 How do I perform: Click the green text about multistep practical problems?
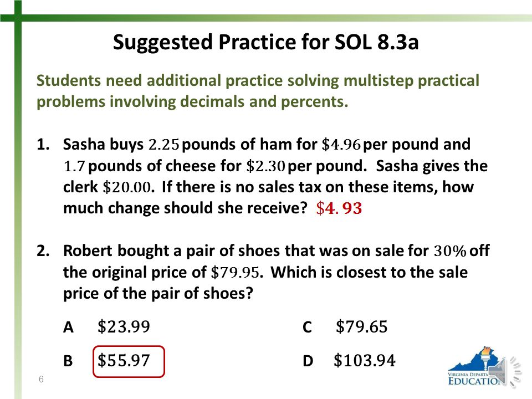[x=258, y=91]
